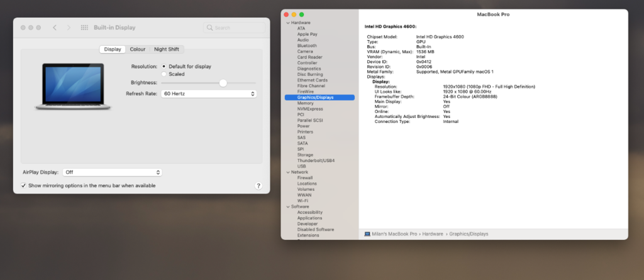Image resolution: width=644 pixels, height=280 pixels.
Task: Select Thunderbolt/USB4 in the sidebar
Action: click(x=316, y=160)
